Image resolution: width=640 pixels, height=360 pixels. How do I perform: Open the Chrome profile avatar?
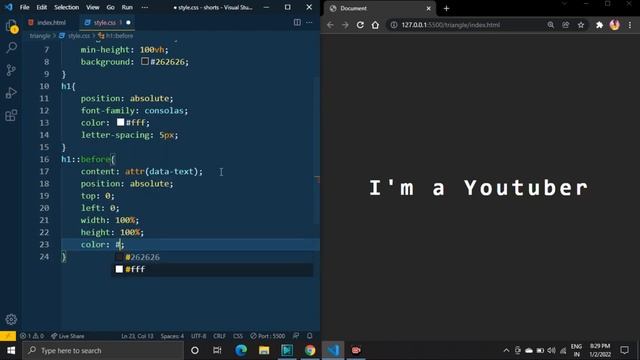click(615, 25)
